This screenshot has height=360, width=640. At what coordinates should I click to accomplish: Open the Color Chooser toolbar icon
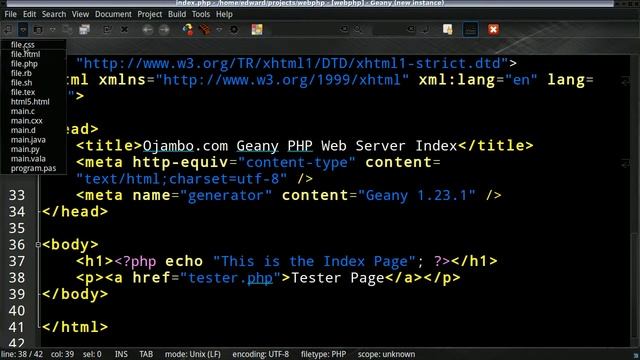257,29
